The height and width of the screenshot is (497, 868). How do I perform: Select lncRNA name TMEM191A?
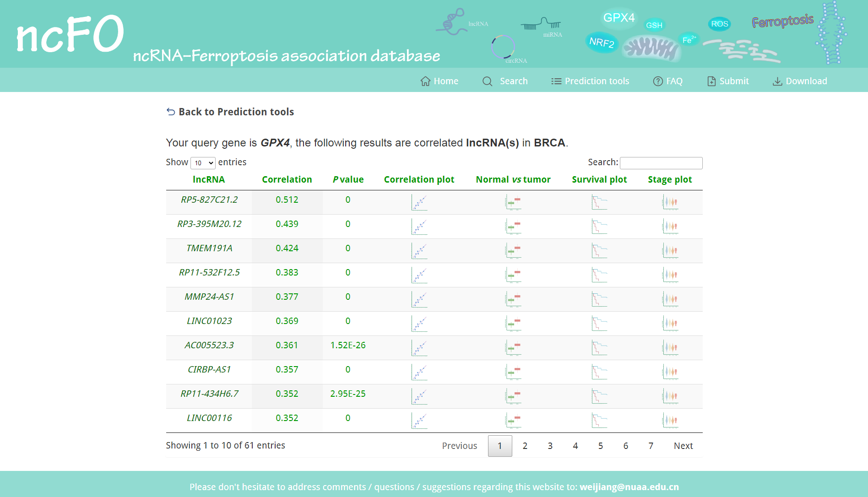pyautogui.click(x=209, y=248)
